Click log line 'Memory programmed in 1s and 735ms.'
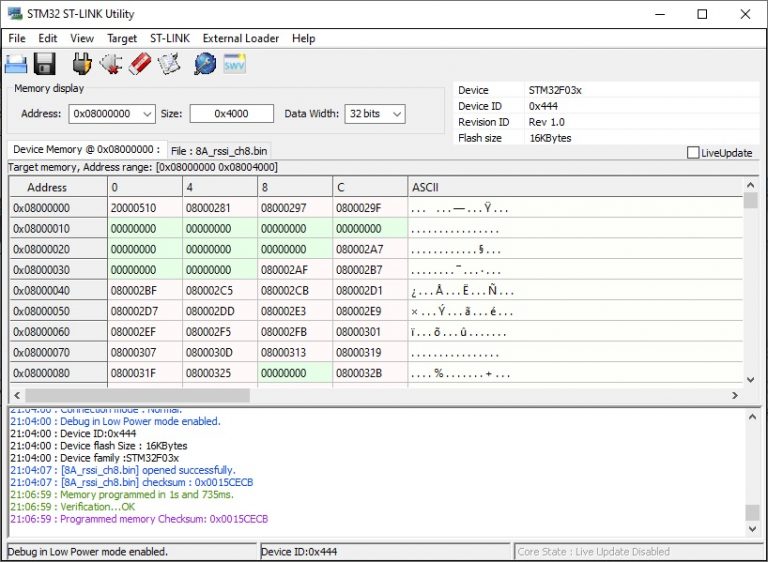Image resolution: width=768 pixels, height=562 pixels. click(122, 494)
